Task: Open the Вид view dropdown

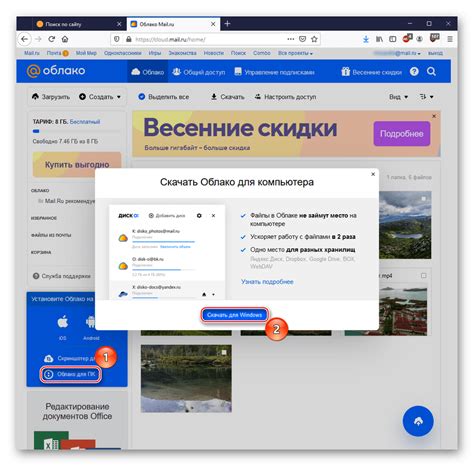Action: point(398,97)
